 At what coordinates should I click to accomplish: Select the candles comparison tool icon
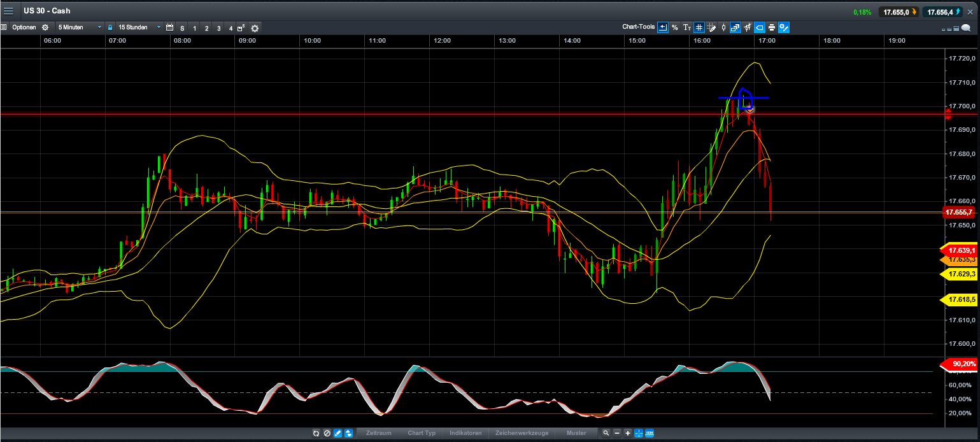pyautogui.click(x=748, y=27)
